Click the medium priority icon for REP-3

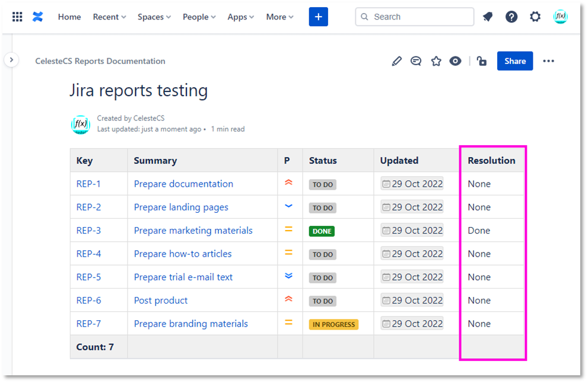tap(288, 229)
